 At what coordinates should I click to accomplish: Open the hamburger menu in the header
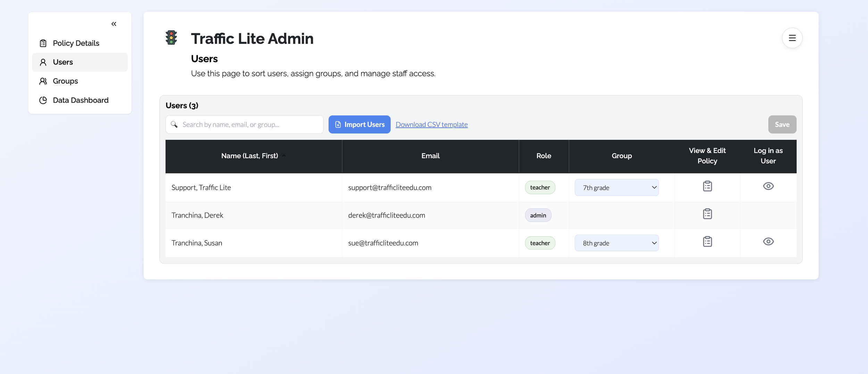[x=792, y=38]
